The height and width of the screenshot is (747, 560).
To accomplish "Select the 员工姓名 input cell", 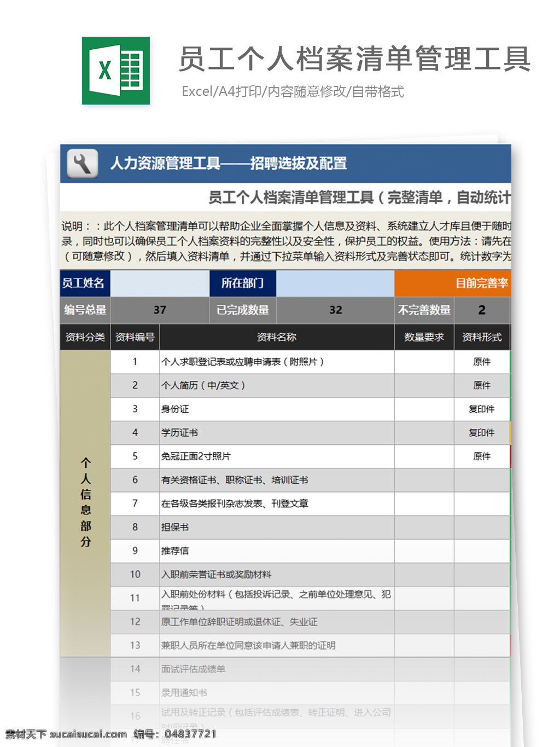I will coord(160,283).
